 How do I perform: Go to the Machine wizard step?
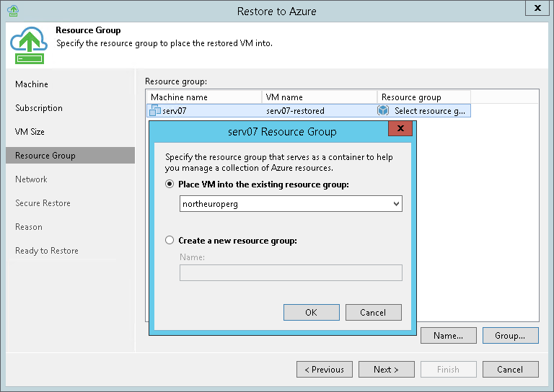tap(32, 84)
